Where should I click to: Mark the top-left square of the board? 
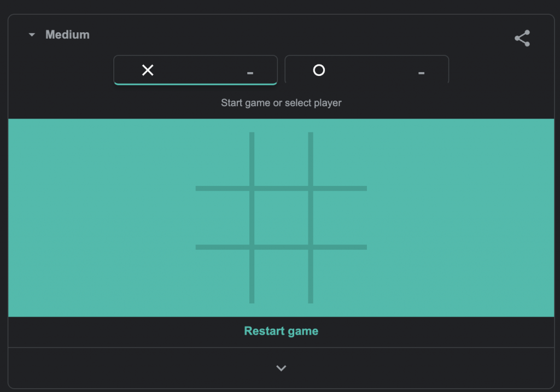point(223,160)
